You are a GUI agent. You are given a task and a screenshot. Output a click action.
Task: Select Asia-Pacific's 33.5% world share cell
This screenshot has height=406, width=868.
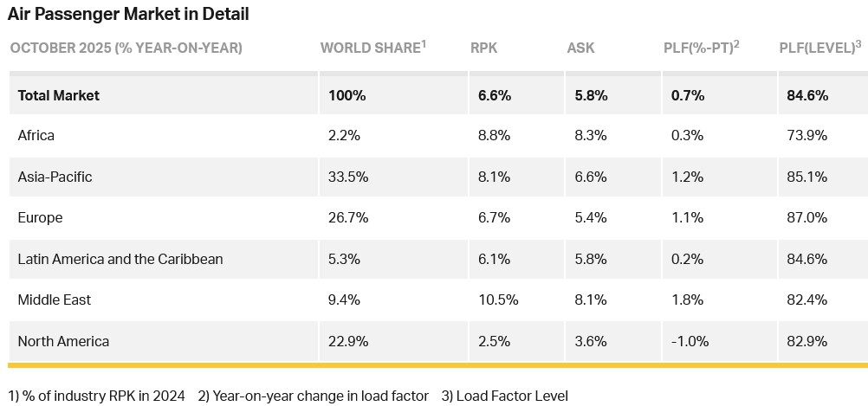349,177
